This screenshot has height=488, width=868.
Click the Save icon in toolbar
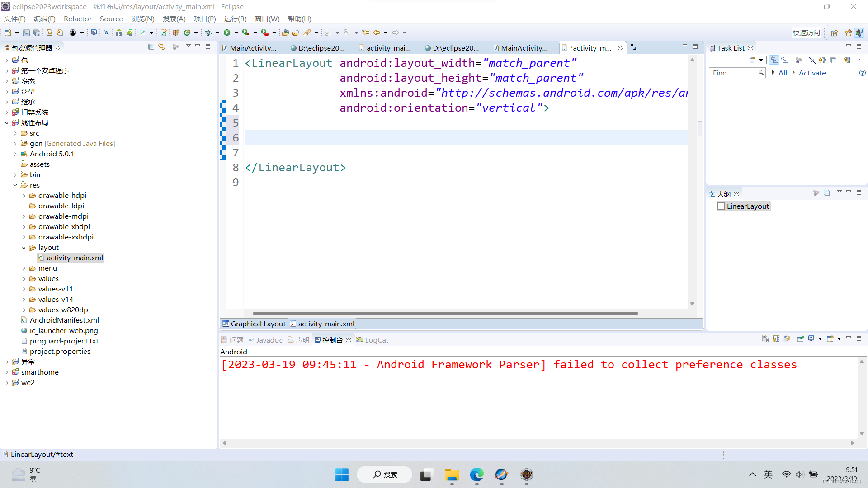click(x=26, y=33)
